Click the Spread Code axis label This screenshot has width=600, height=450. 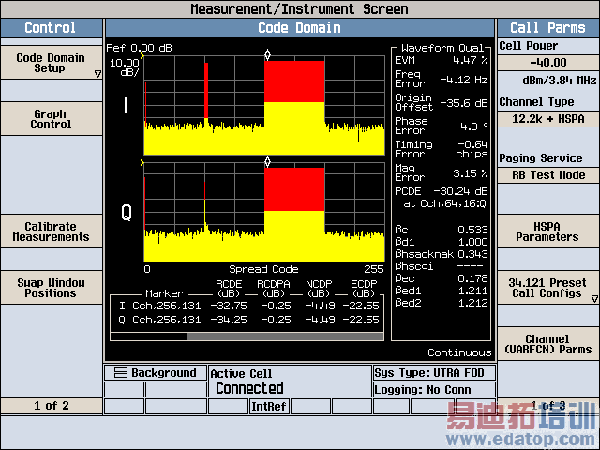coord(264,269)
